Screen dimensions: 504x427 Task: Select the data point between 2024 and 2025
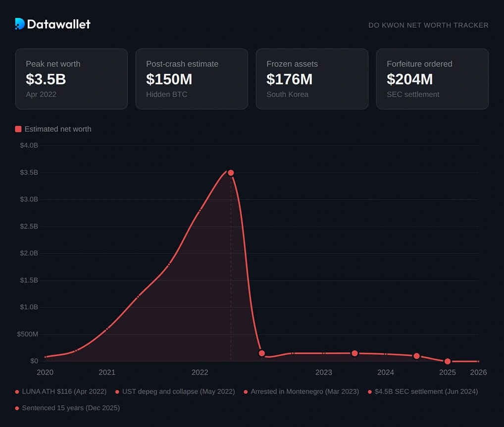point(416,356)
